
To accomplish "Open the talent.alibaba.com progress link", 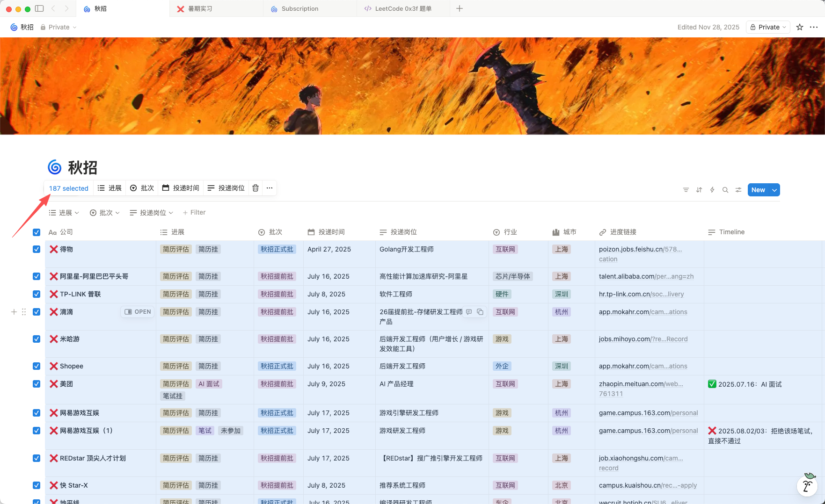I will click(646, 276).
